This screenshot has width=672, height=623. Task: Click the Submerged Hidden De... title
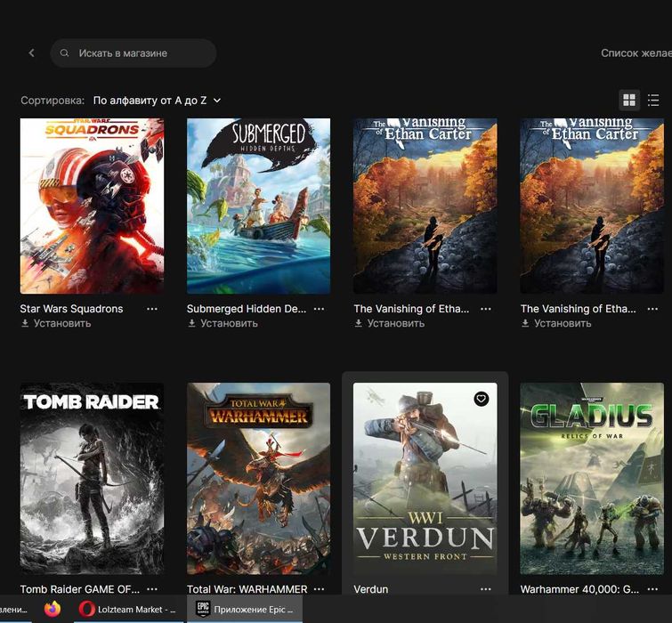click(x=247, y=309)
